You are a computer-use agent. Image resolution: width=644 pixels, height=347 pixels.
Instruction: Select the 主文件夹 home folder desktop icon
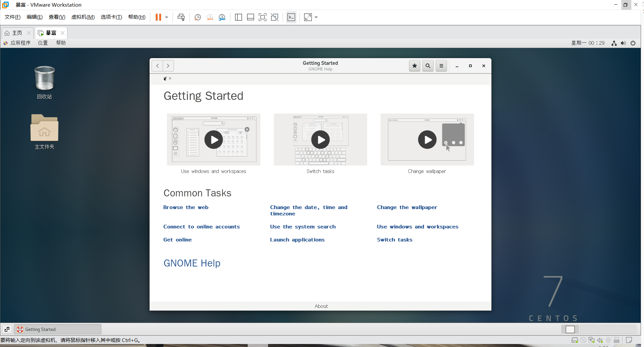(44, 132)
